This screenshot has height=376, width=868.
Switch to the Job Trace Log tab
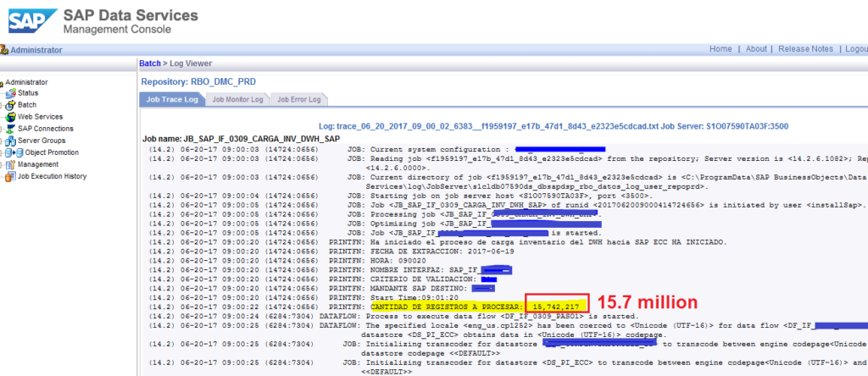point(172,100)
